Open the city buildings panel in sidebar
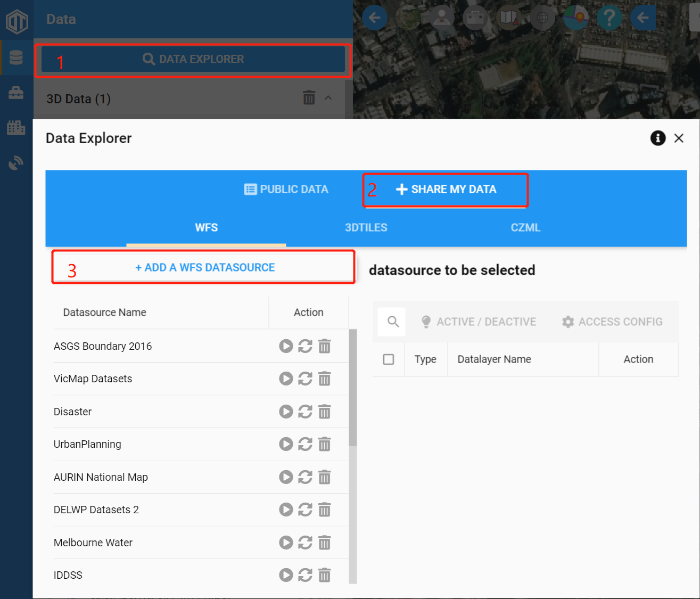This screenshot has width=700, height=599. click(x=16, y=127)
